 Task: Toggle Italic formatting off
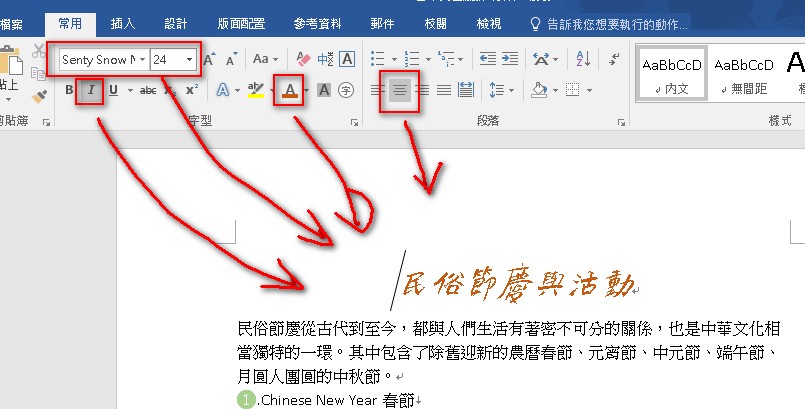point(91,91)
